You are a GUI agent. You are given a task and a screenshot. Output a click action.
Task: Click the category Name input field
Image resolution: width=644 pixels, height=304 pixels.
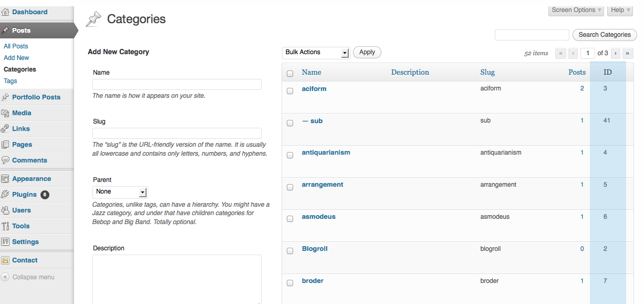coord(176,85)
